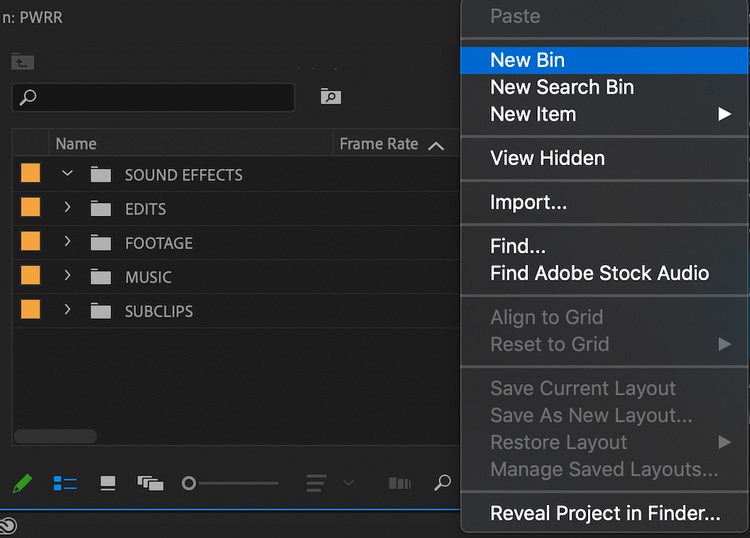This screenshot has width=750, height=538.
Task: Click Create New Search Bin icon beside search
Action: [331, 96]
